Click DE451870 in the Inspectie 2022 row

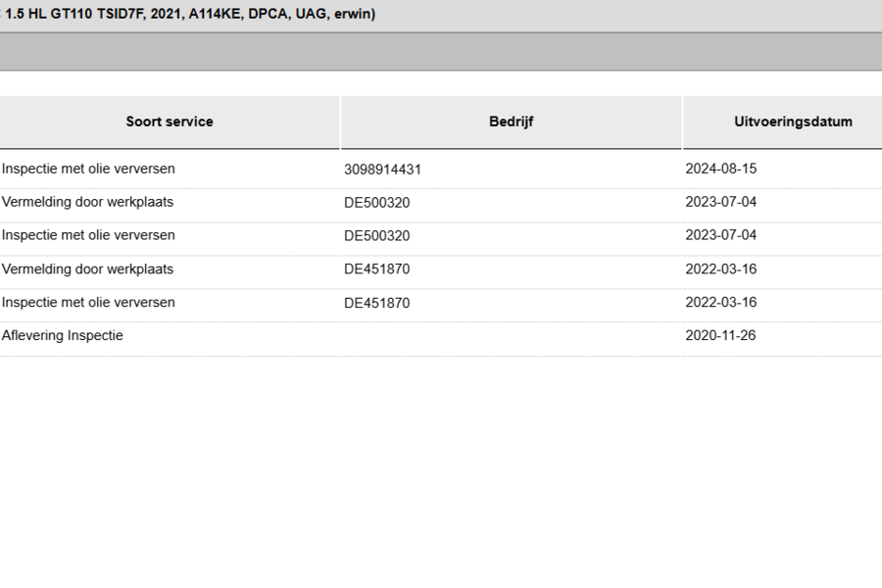pos(377,303)
